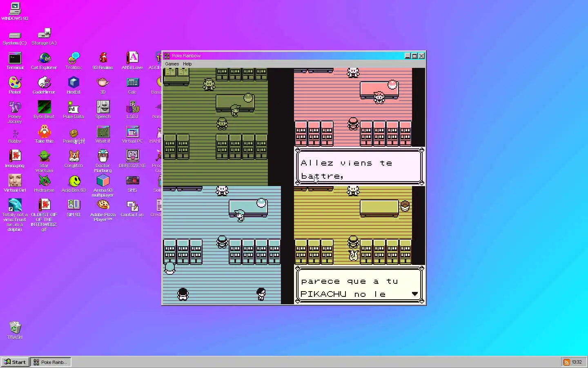Click the Poke Rainbow title bar text

pyautogui.click(x=186, y=56)
